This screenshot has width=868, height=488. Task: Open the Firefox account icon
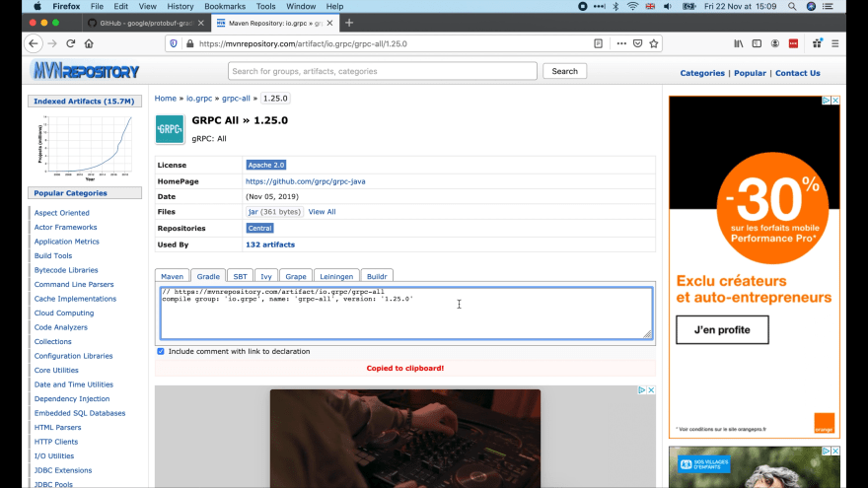point(775,43)
